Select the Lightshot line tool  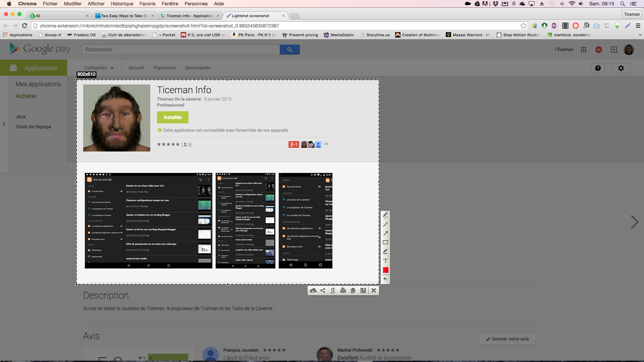pos(385,224)
